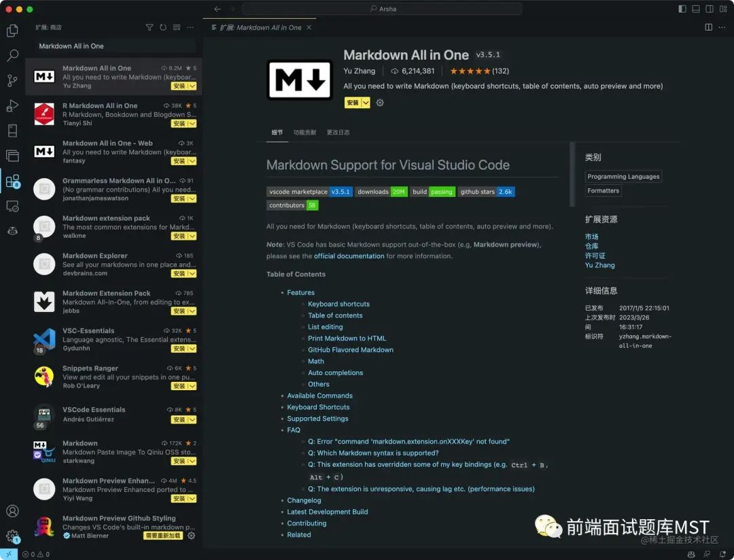This screenshot has height=560, width=734.
Task: Open the Source Control view
Action: click(13, 81)
